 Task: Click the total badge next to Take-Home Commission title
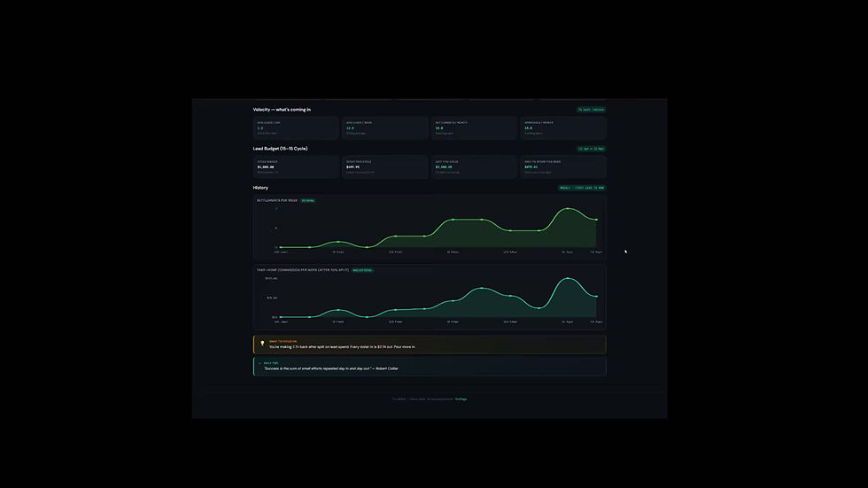pyautogui.click(x=362, y=270)
